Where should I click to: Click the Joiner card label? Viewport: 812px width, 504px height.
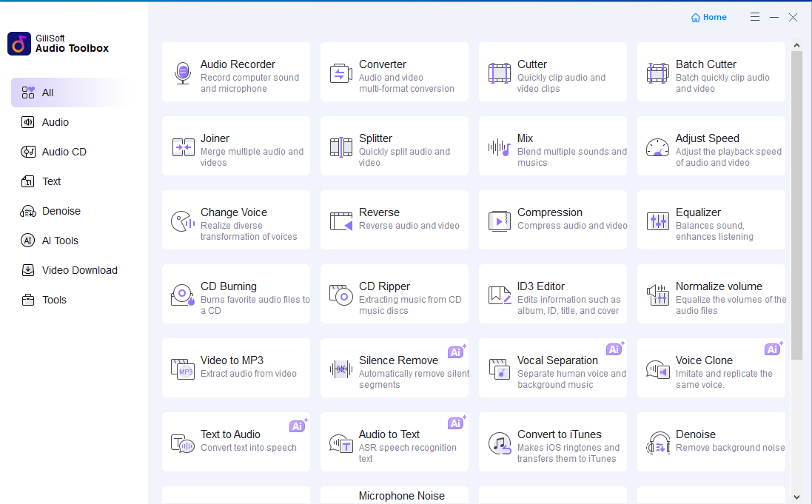pyautogui.click(x=215, y=138)
